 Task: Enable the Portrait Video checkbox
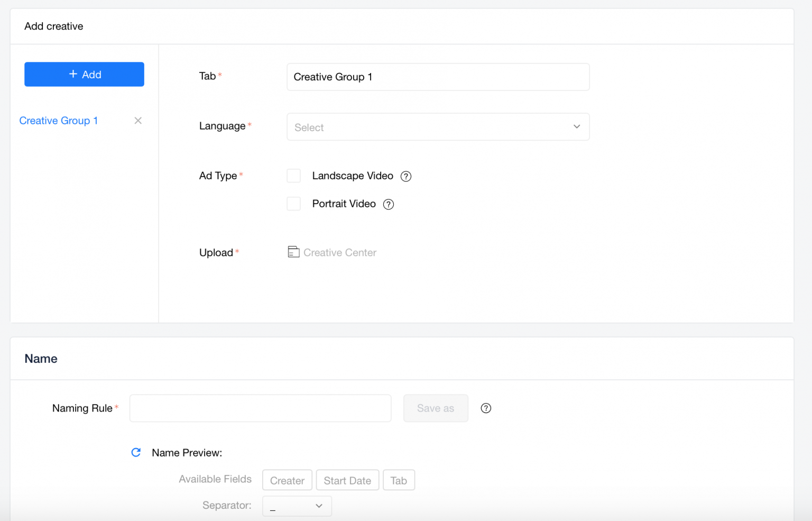pyautogui.click(x=293, y=204)
